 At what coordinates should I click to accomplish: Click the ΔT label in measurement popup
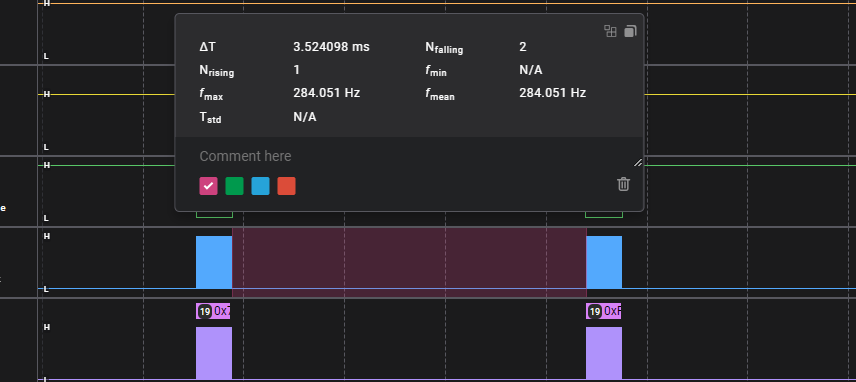coord(207,47)
